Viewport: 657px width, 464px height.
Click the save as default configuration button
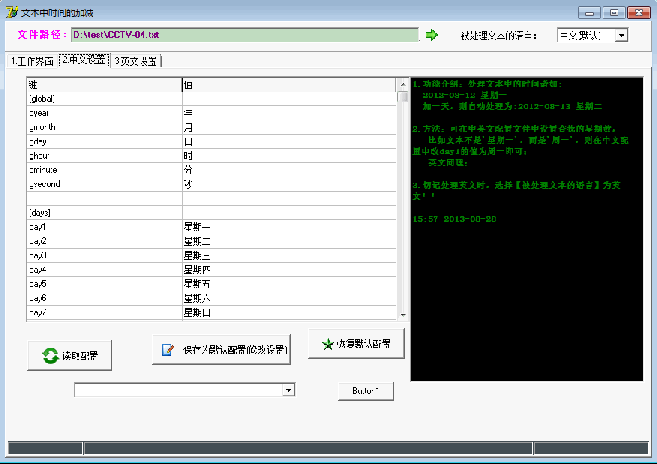point(221,349)
